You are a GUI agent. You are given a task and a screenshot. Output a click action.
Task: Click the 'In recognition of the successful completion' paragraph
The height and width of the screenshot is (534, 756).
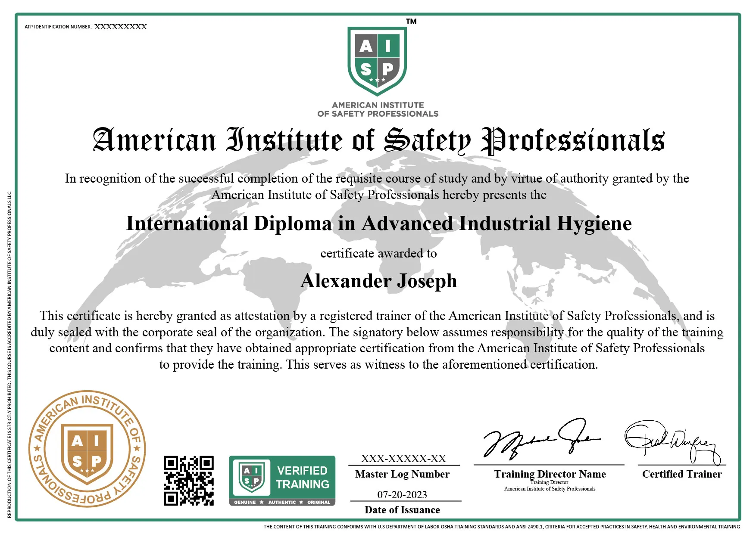pos(377,186)
